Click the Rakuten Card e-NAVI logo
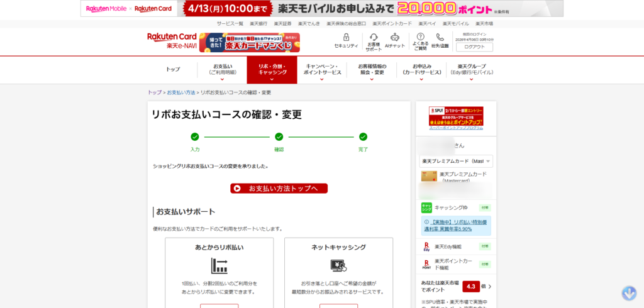The height and width of the screenshot is (308, 644). pyautogui.click(x=172, y=41)
